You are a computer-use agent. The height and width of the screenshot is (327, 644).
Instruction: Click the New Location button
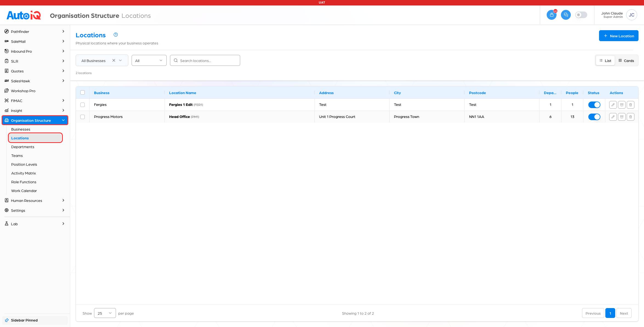(x=619, y=36)
